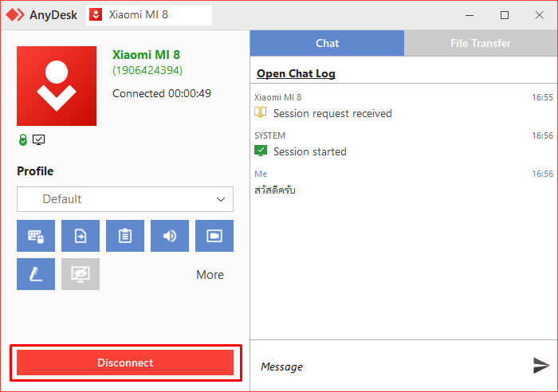Switch to the File Transfer tab
The height and width of the screenshot is (392, 558).
point(481,43)
